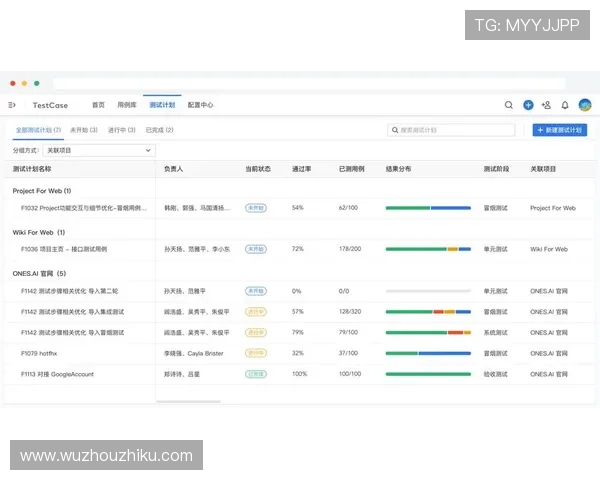Open the 配置中心 nav tab

coord(201,105)
